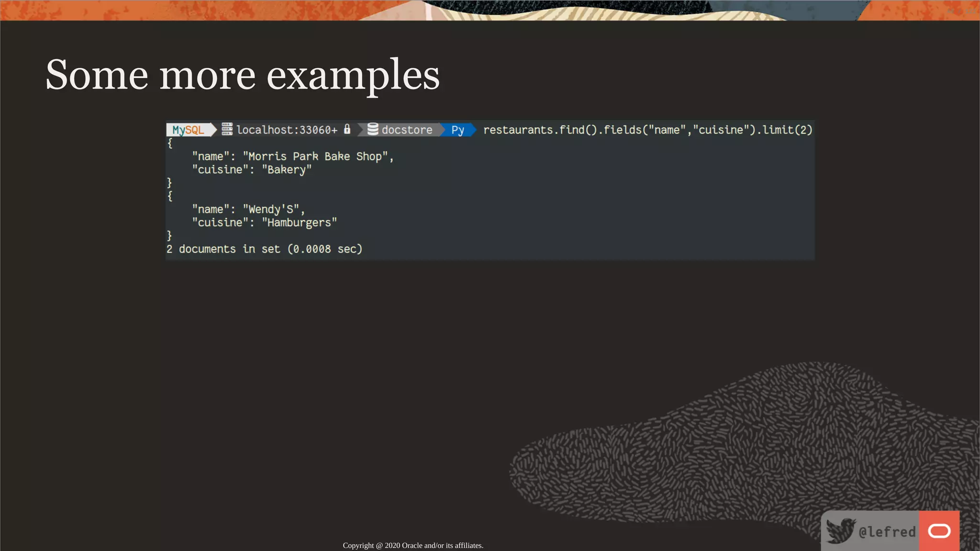Click the red Oracle logo badge
Viewport: 980px width, 551px height.
pos(939,531)
